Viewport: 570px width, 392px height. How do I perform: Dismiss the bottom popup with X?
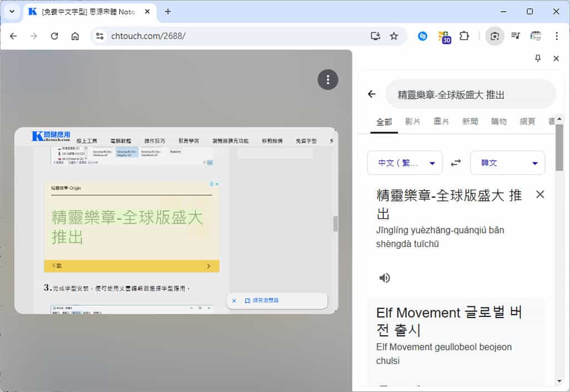click(234, 300)
